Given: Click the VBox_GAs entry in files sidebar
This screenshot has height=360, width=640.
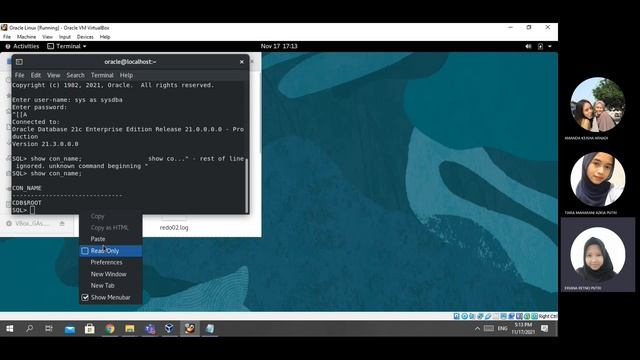Looking at the screenshot, I should click(x=32, y=223).
